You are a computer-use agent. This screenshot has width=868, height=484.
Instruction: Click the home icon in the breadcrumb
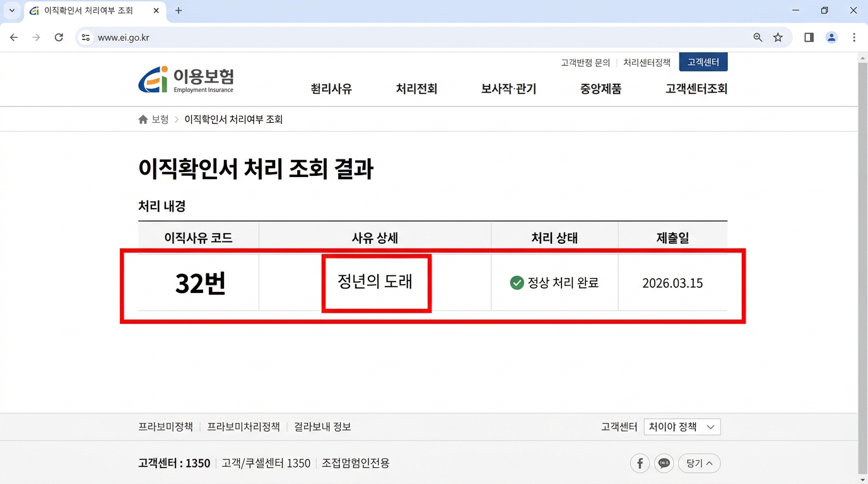[x=143, y=118]
